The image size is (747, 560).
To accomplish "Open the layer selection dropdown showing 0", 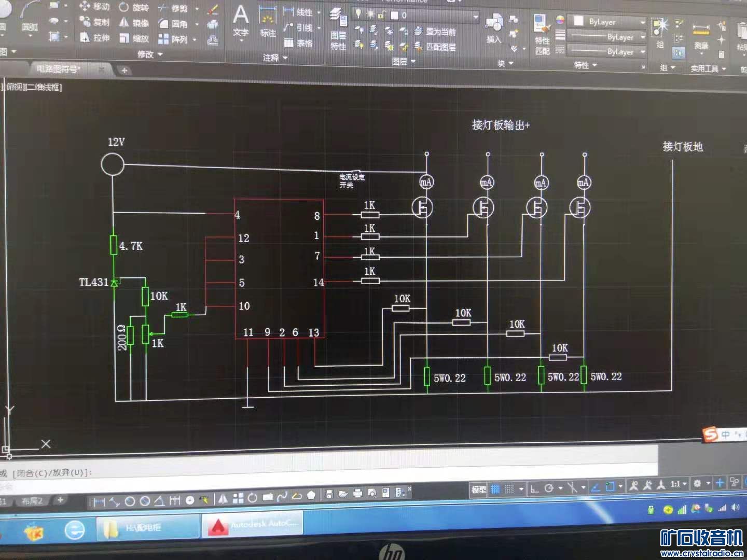I will pos(414,16).
